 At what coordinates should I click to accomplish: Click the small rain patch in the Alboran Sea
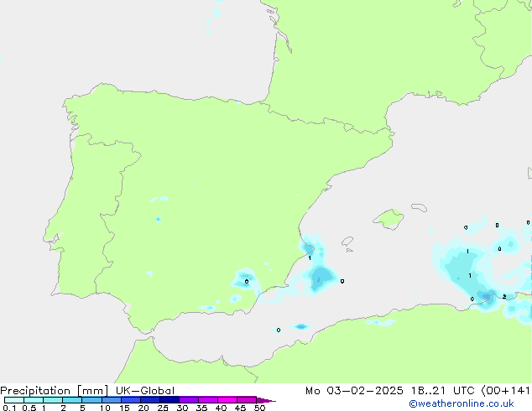(300, 326)
